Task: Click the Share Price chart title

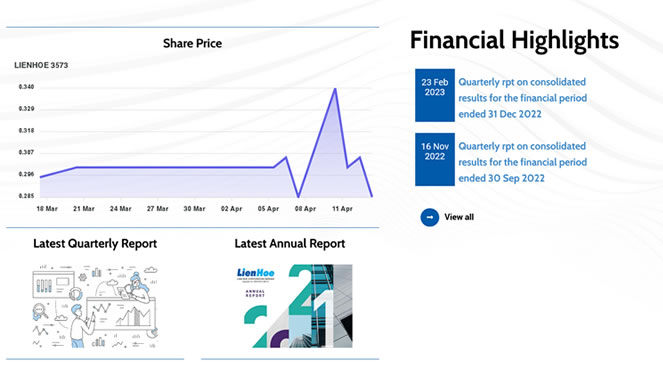Action: (x=192, y=43)
